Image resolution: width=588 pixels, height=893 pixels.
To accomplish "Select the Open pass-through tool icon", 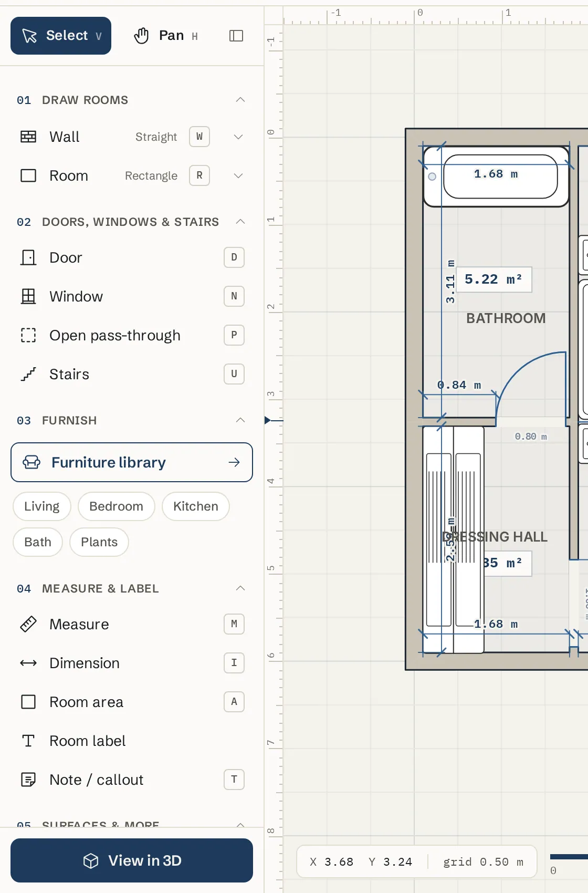I will coord(28,335).
